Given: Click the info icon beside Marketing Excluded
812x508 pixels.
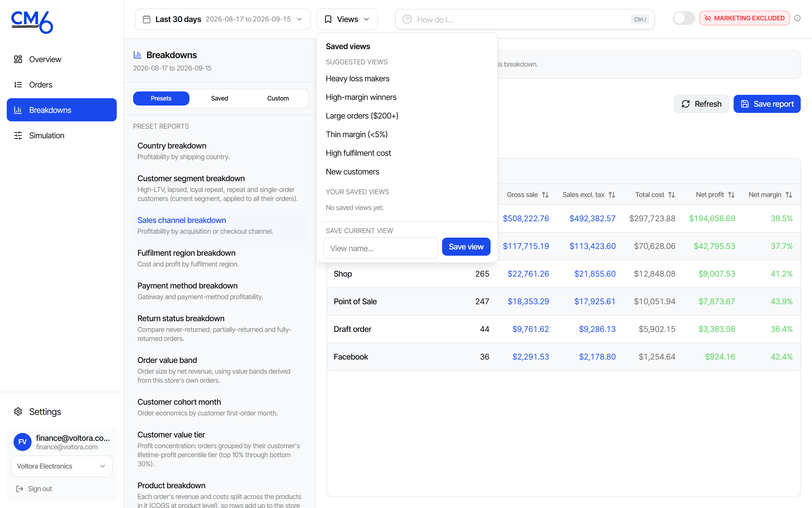Looking at the screenshot, I should [797, 18].
